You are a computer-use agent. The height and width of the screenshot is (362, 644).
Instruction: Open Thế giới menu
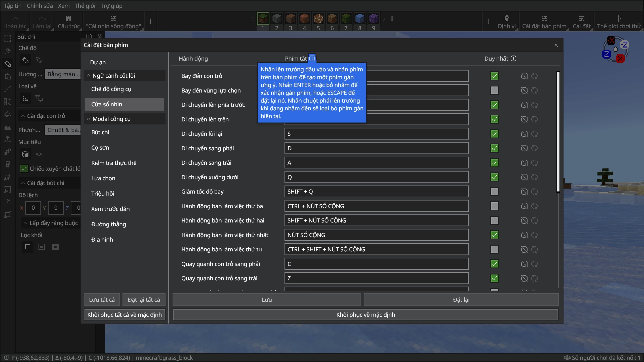click(x=85, y=6)
